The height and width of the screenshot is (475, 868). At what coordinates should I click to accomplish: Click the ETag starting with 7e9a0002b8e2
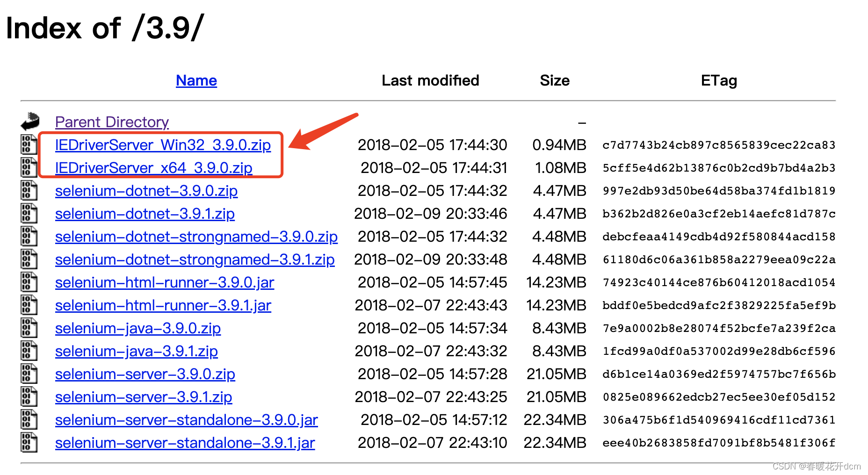(x=719, y=328)
